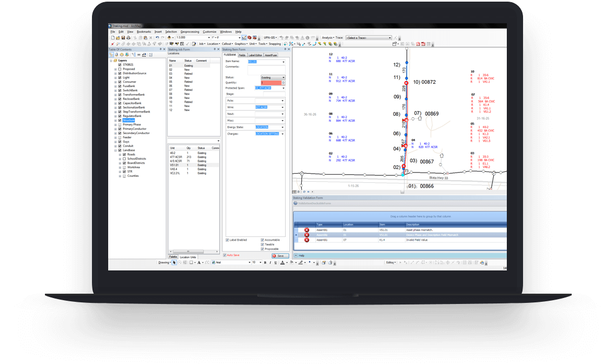Open the Customize menu
615x364 pixels.
point(209,32)
